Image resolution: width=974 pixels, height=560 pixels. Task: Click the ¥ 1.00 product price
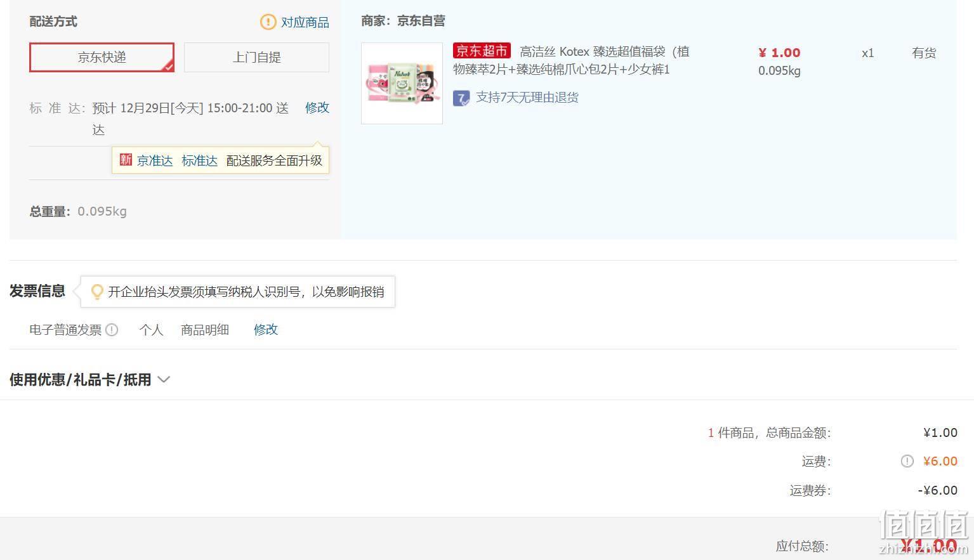coord(779,53)
